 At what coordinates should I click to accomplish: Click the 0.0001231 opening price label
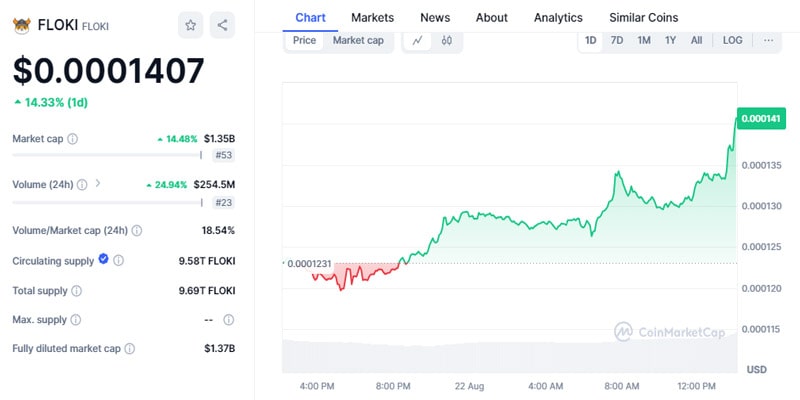[x=309, y=264]
